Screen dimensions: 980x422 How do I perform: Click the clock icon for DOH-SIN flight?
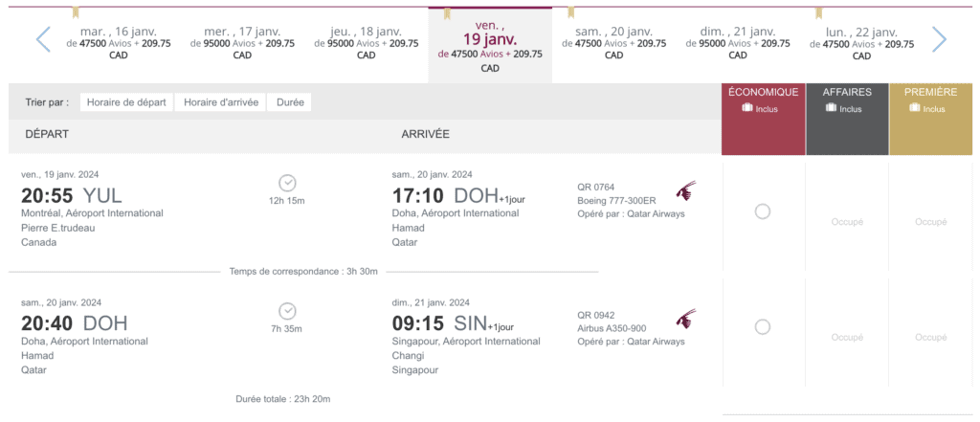point(286,311)
